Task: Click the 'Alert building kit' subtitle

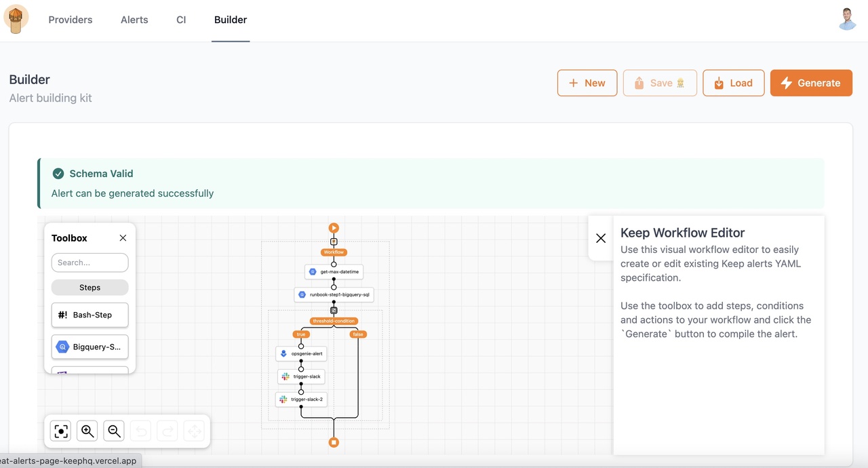Action: [51, 98]
